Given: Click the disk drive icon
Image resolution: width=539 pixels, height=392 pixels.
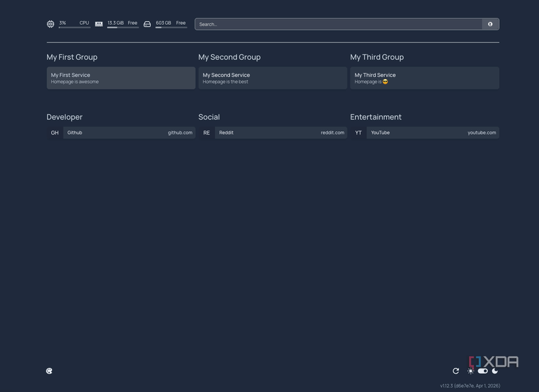Looking at the screenshot, I should pos(147,24).
